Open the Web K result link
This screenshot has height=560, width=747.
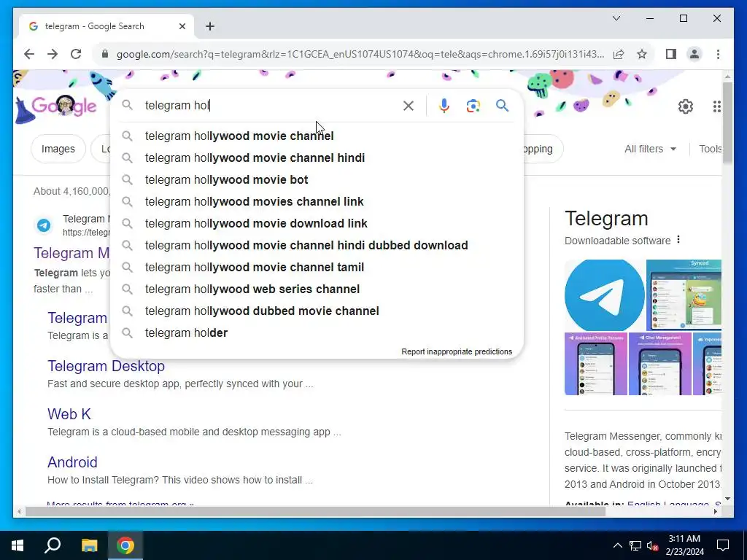pyautogui.click(x=69, y=414)
